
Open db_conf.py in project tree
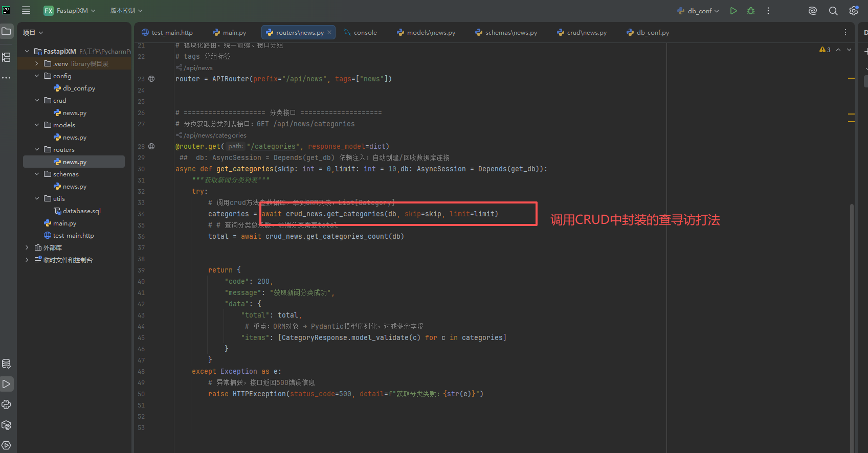click(74, 88)
